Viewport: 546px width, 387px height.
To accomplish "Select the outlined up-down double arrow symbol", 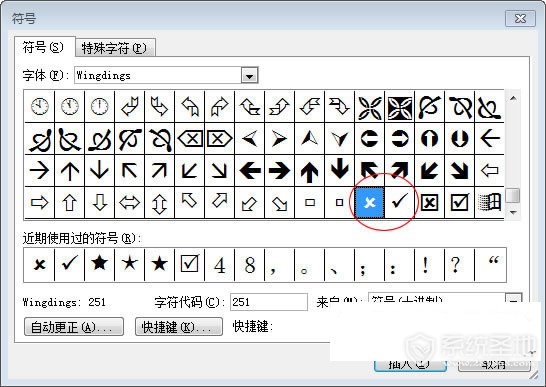I will [159, 202].
